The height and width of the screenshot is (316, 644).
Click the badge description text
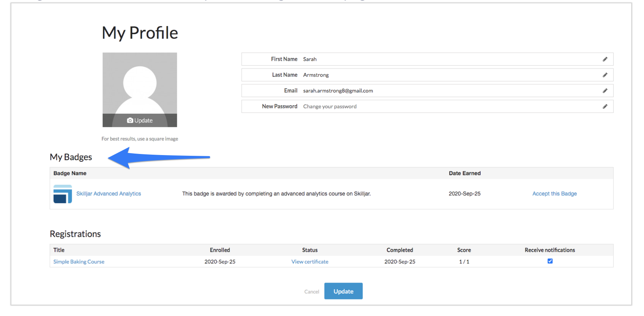tap(277, 194)
